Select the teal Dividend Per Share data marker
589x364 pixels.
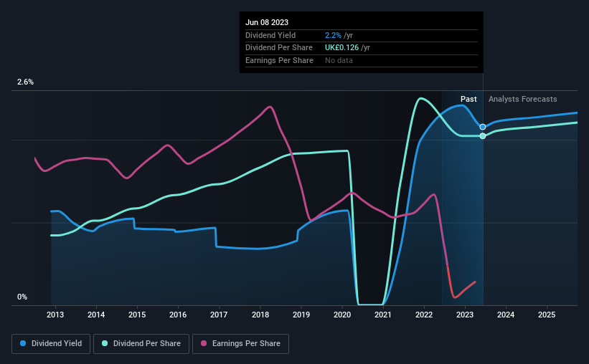tap(483, 136)
